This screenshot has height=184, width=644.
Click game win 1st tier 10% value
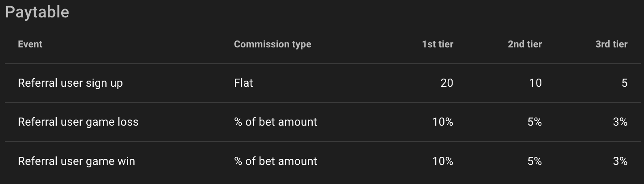tap(443, 161)
